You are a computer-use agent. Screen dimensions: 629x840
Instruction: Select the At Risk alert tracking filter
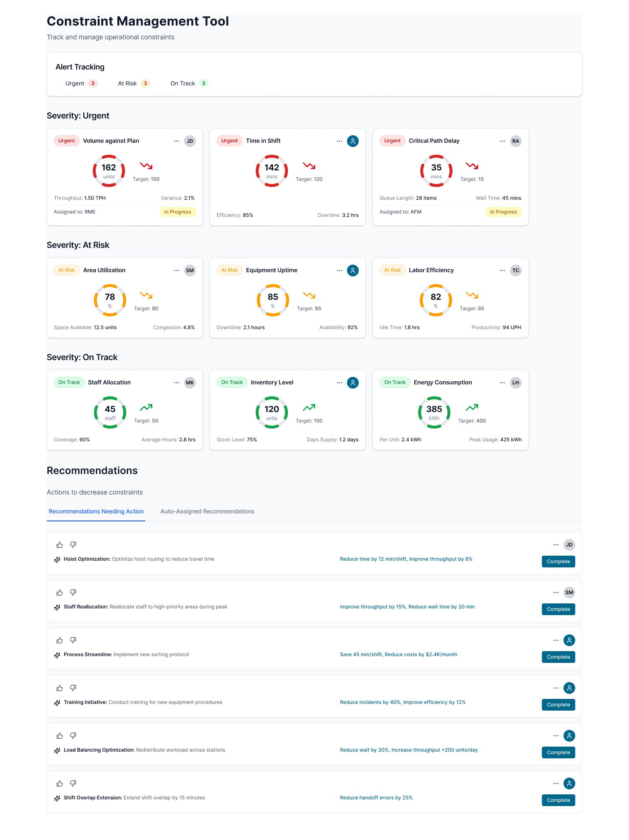[x=134, y=83]
